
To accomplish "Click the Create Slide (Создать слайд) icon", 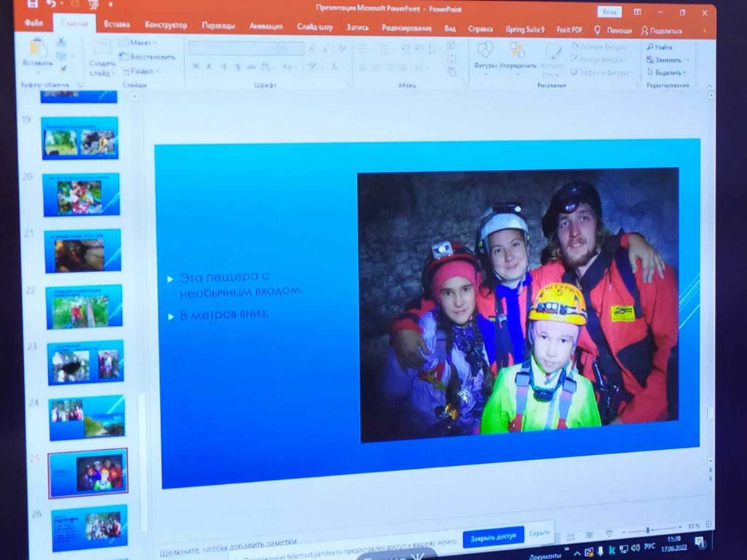I will (102, 50).
